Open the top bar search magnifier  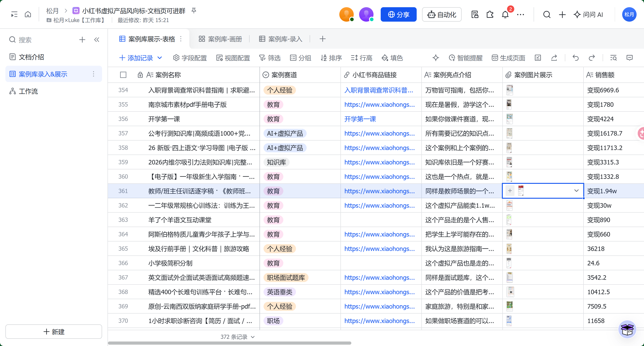point(547,14)
